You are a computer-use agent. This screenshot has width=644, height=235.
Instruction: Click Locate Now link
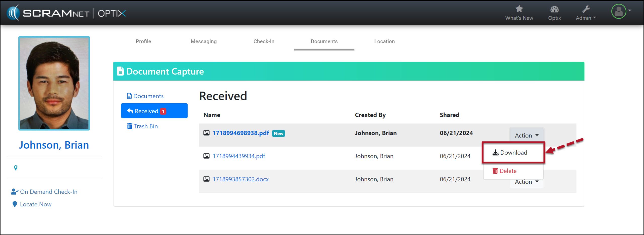click(35, 204)
